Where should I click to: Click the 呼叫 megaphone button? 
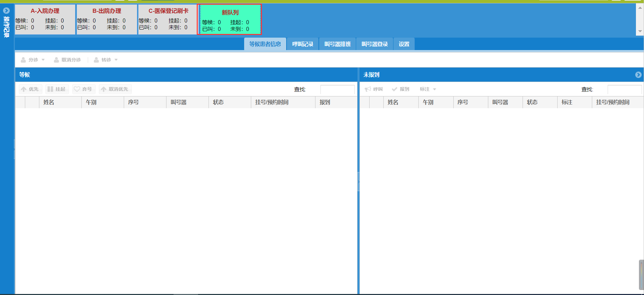coord(374,89)
